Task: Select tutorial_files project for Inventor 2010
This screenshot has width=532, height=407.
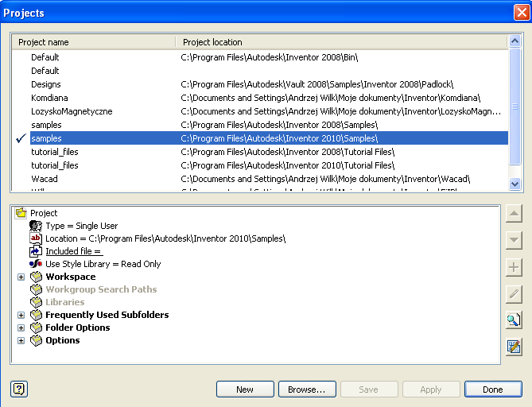Action: [x=260, y=165]
